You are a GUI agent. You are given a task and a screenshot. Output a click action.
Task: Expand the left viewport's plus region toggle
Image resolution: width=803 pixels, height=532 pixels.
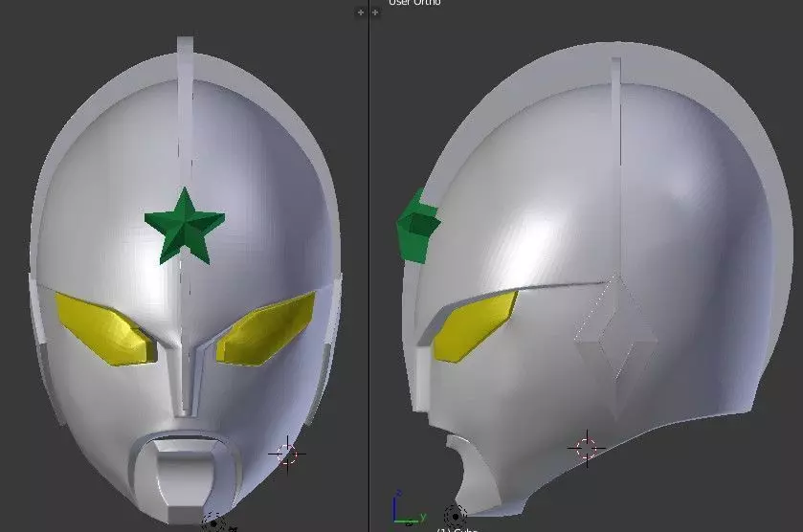(361, 12)
